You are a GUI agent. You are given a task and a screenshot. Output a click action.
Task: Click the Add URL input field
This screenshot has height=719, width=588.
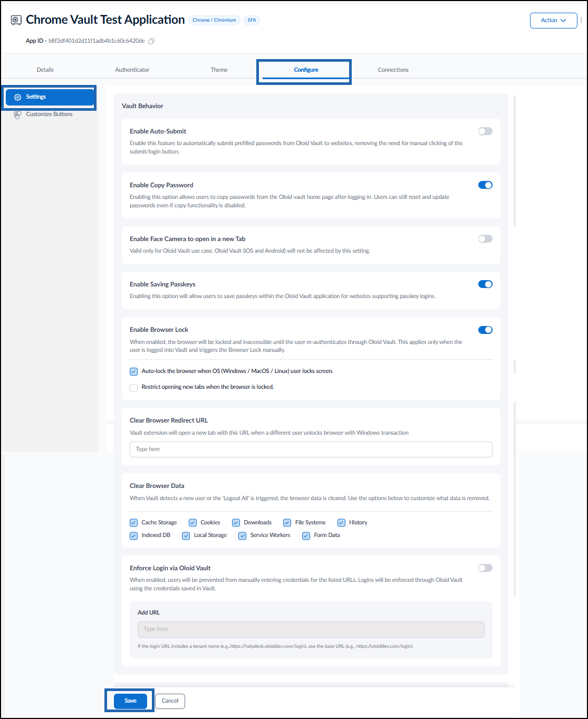(311, 629)
